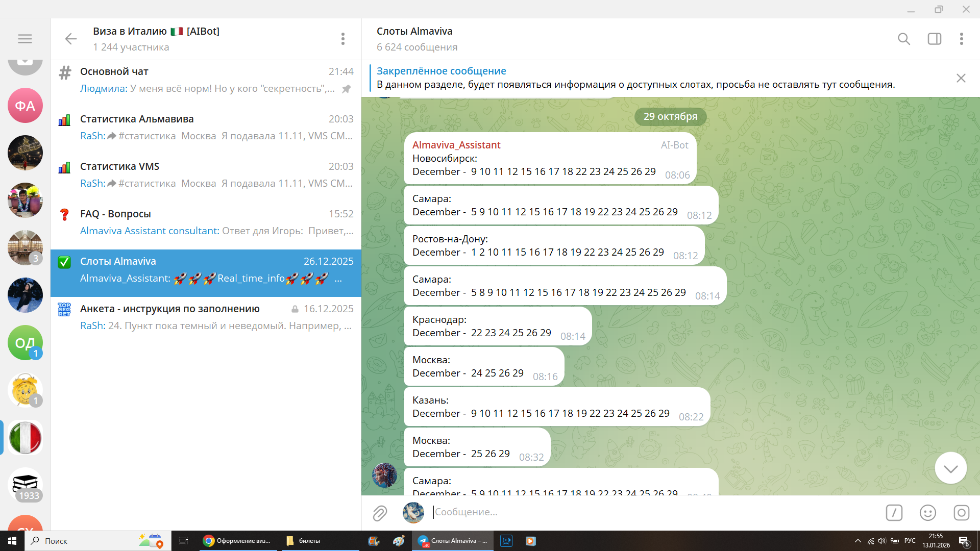
Task: Click back arrow to chat list
Action: 71,39
